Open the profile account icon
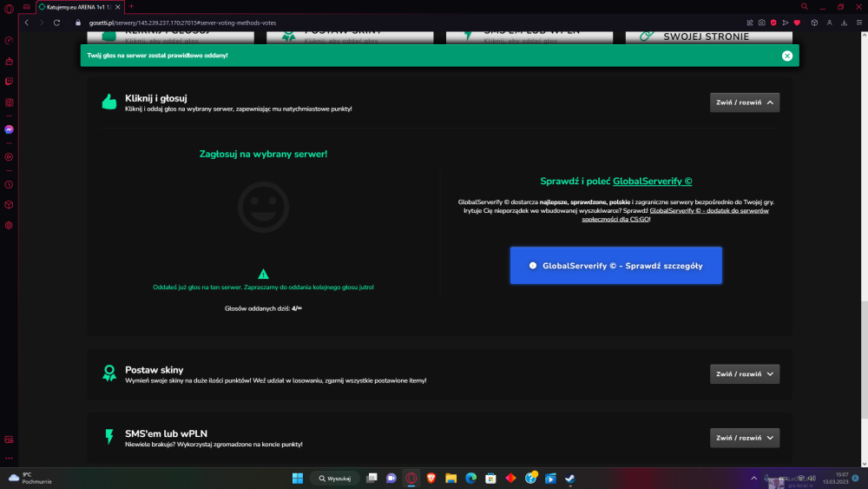 (x=829, y=23)
